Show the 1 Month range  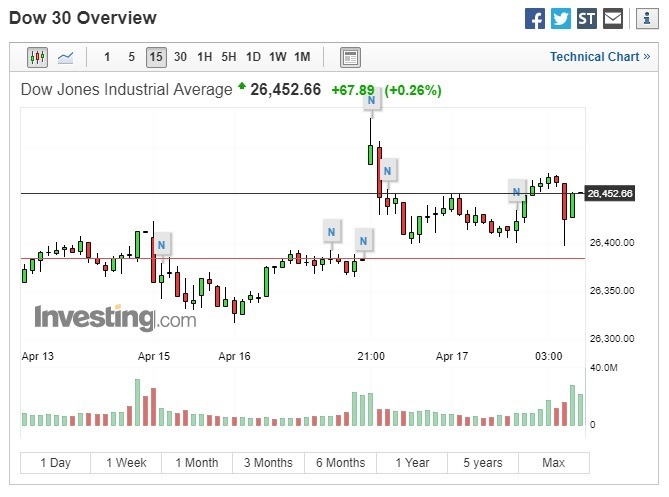[x=197, y=463]
